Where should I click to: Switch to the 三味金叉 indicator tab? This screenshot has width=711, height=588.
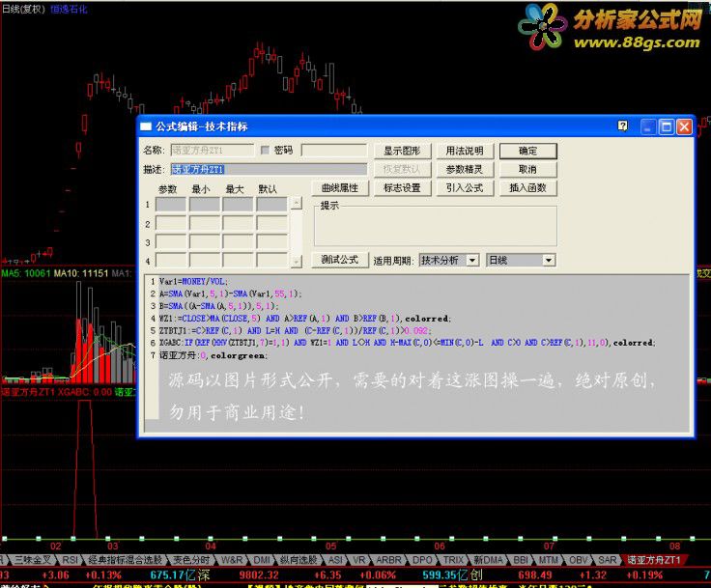pyautogui.click(x=32, y=560)
